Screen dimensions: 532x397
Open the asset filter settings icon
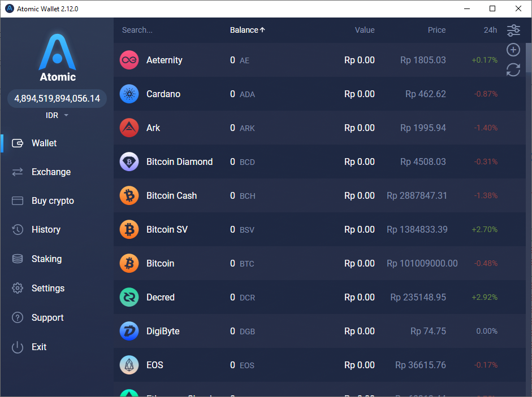(513, 30)
